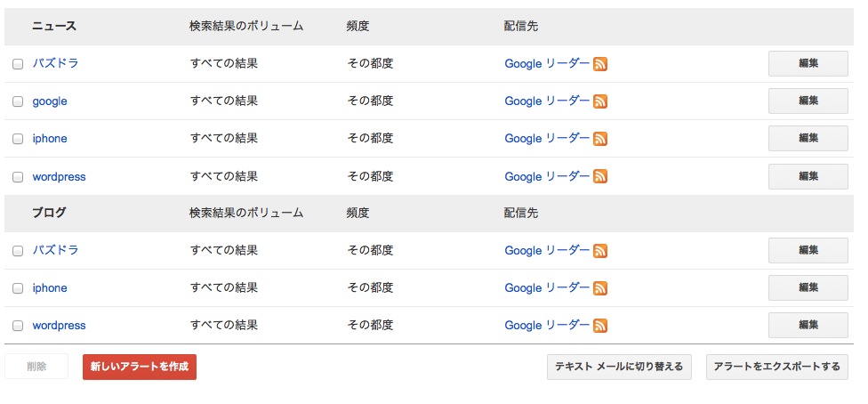Click RSS feed icon for News パズドラ alert
This screenshot has width=868, height=404.
tap(600, 64)
